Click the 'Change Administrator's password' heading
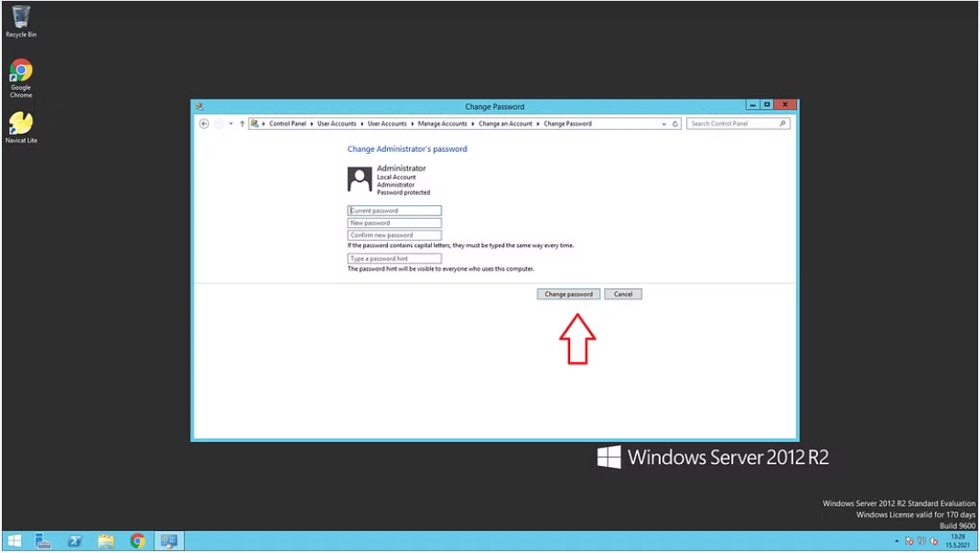Viewport: 980px width, 553px height. pyautogui.click(x=407, y=149)
